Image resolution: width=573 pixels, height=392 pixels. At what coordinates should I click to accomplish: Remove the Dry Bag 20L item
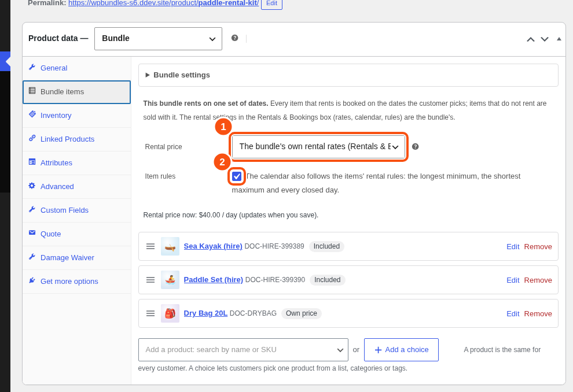click(x=538, y=314)
